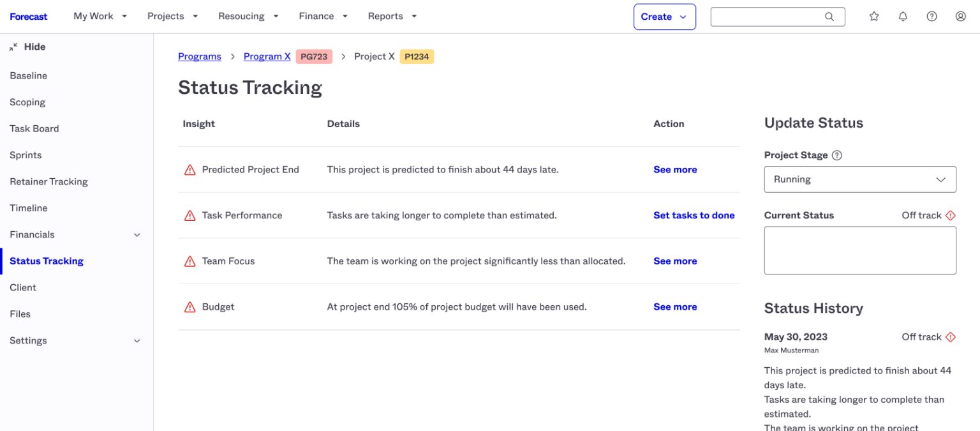The image size is (980, 431).
Task: Expand the Financials section in sidebar
Action: coord(137,234)
